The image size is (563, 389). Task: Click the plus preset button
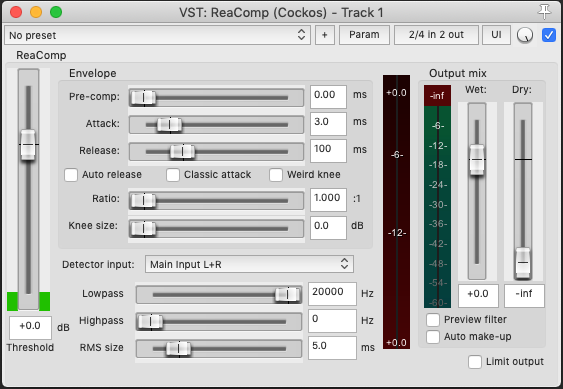pos(325,35)
